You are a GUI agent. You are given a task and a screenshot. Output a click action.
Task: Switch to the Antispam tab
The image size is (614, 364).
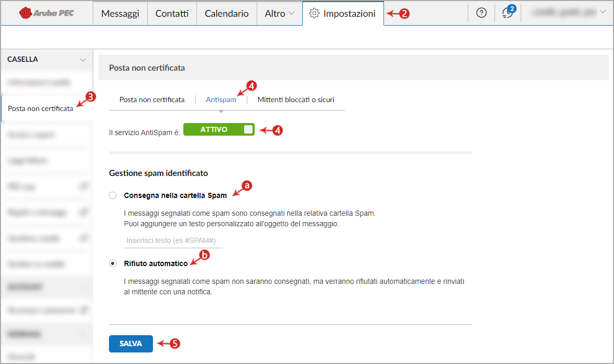[221, 99]
